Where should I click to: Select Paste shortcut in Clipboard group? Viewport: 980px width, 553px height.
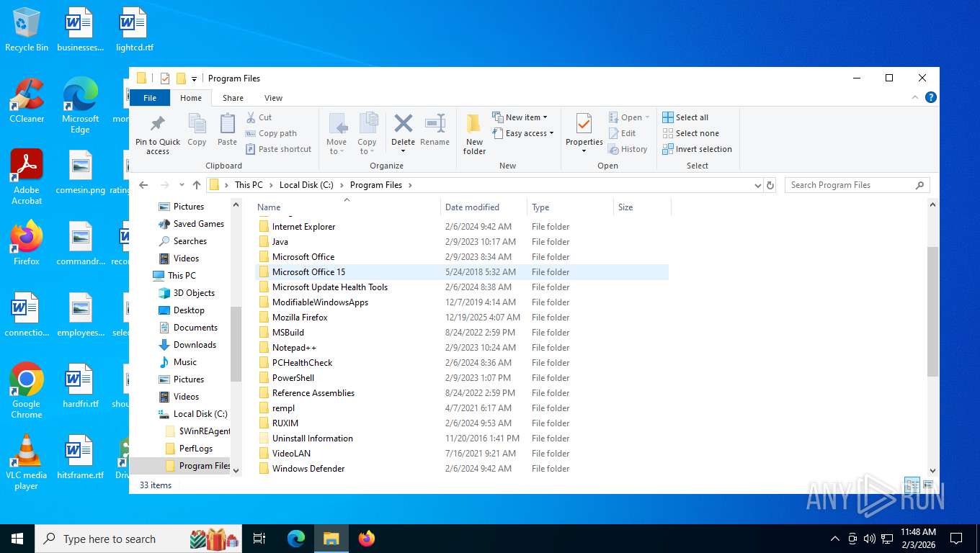[278, 149]
